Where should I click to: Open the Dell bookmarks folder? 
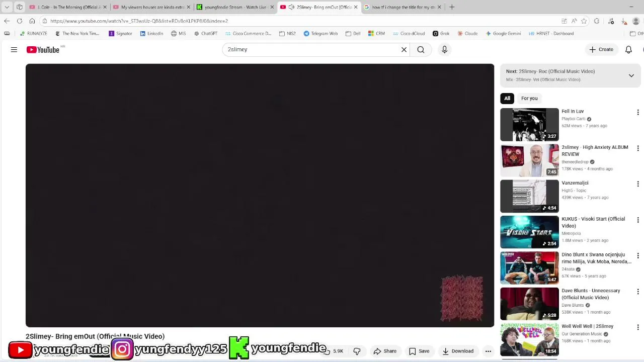(353, 34)
